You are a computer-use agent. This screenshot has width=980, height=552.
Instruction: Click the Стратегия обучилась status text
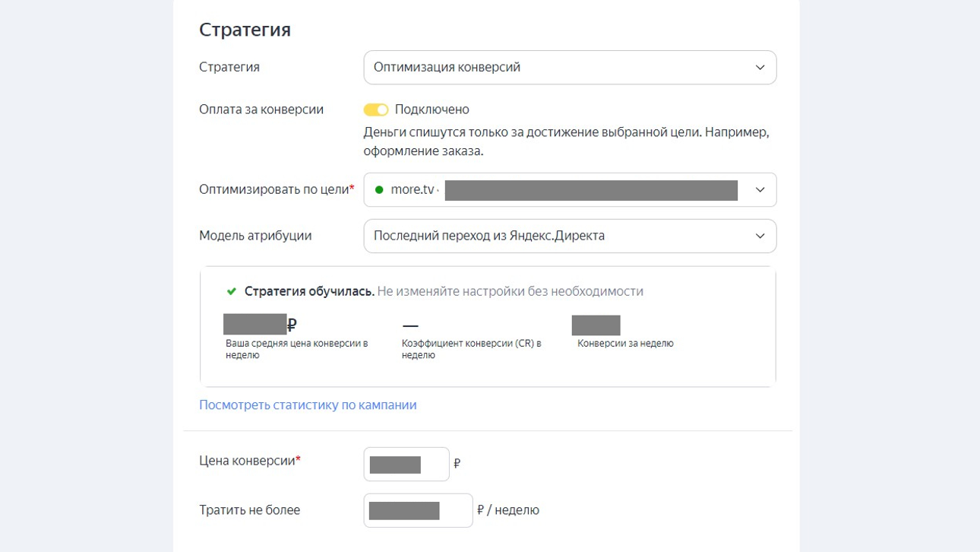[x=309, y=291]
